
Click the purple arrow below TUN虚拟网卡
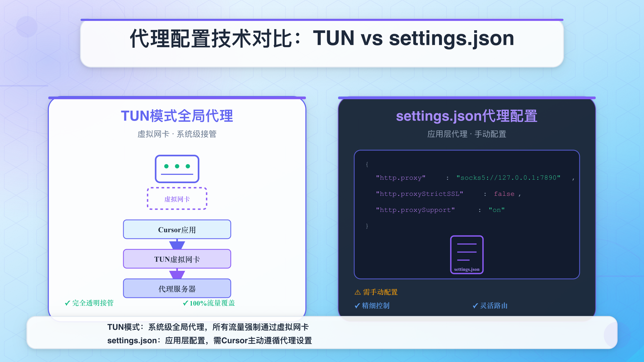(x=177, y=274)
